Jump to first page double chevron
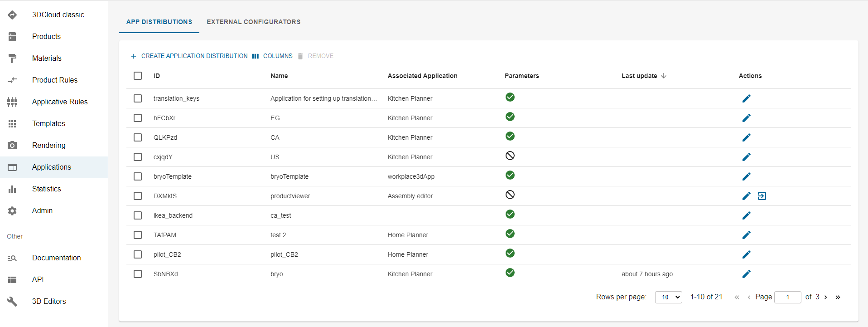 (x=737, y=297)
